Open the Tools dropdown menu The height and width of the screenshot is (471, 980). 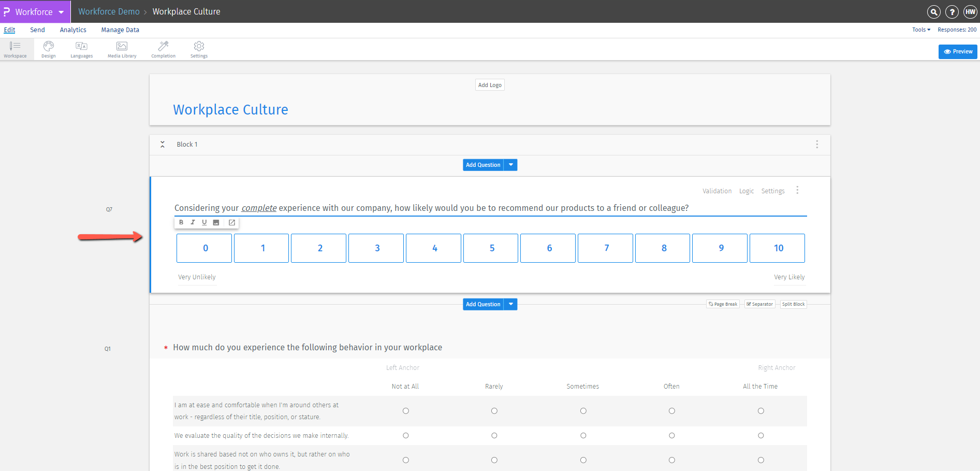pos(920,30)
